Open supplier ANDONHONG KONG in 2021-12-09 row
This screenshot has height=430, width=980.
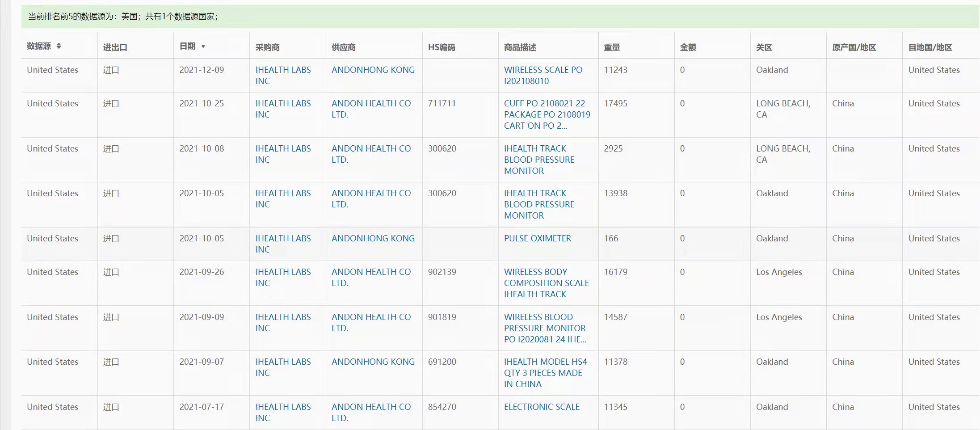(373, 70)
